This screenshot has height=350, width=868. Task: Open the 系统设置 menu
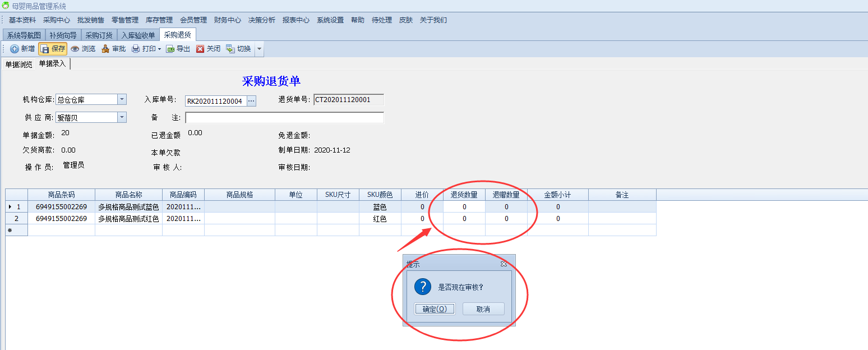coord(330,20)
